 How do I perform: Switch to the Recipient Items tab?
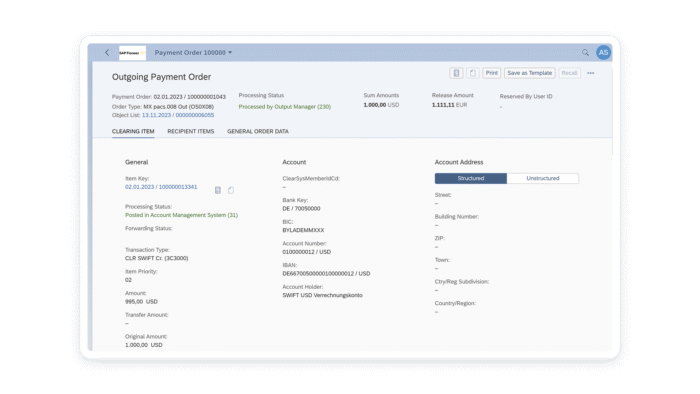191,132
